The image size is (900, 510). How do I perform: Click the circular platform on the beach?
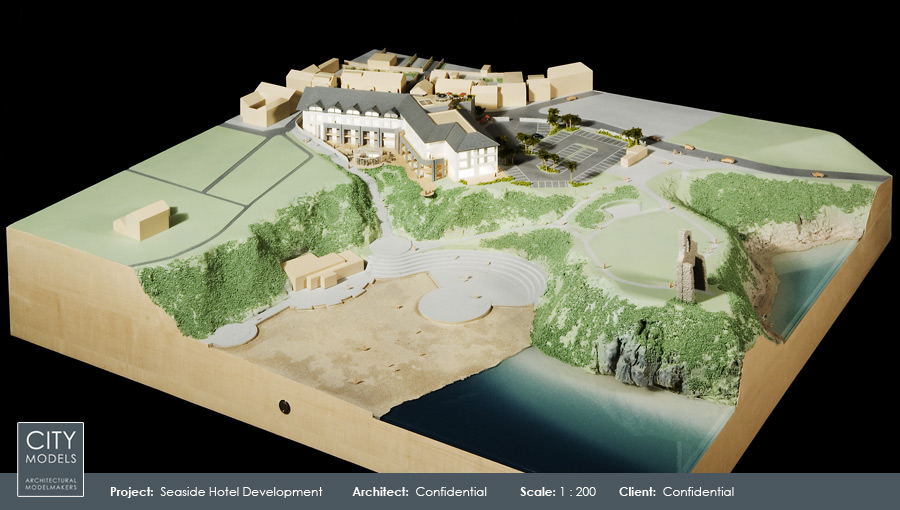click(x=455, y=303)
